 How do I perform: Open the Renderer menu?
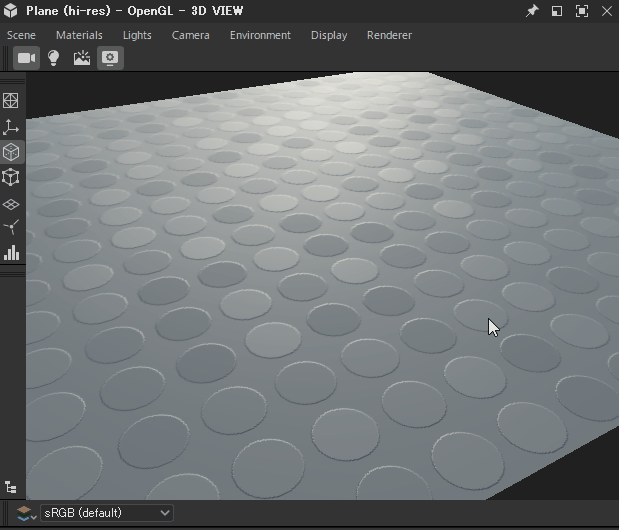(389, 35)
